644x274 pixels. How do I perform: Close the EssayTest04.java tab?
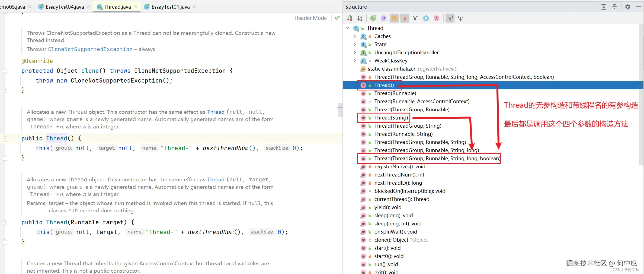(88, 7)
